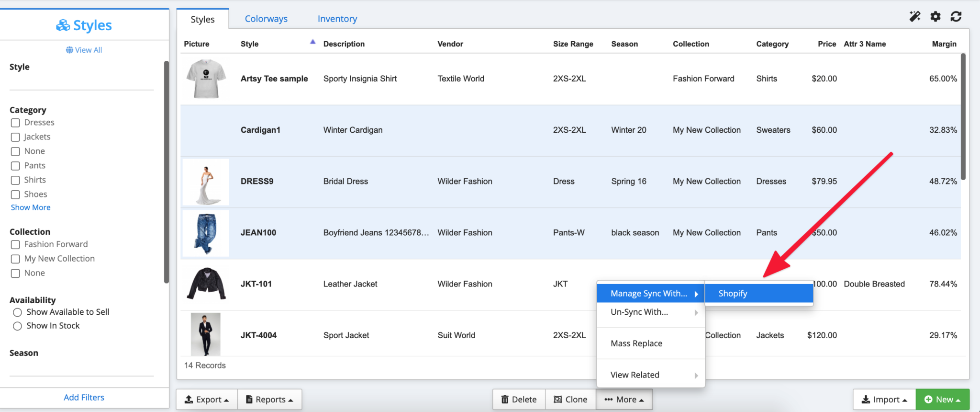This screenshot has height=412, width=980.
Task: Expand the Reports dropdown menu
Action: pyautogui.click(x=269, y=399)
